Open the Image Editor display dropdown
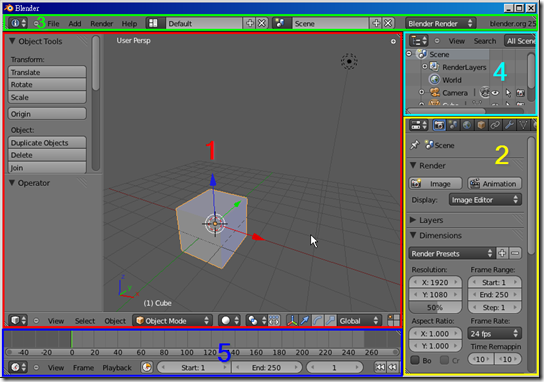The width and height of the screenshot is (544, 382). (x=485, y=200)
